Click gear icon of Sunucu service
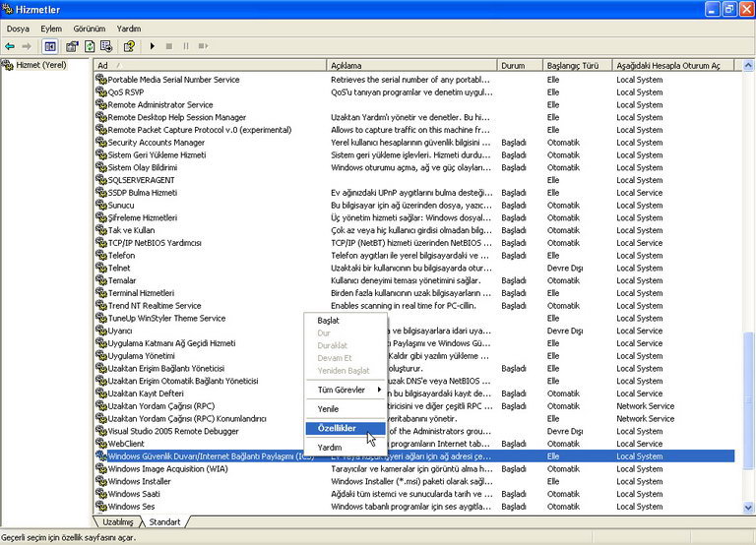The image size is (756, 545). 101,205
